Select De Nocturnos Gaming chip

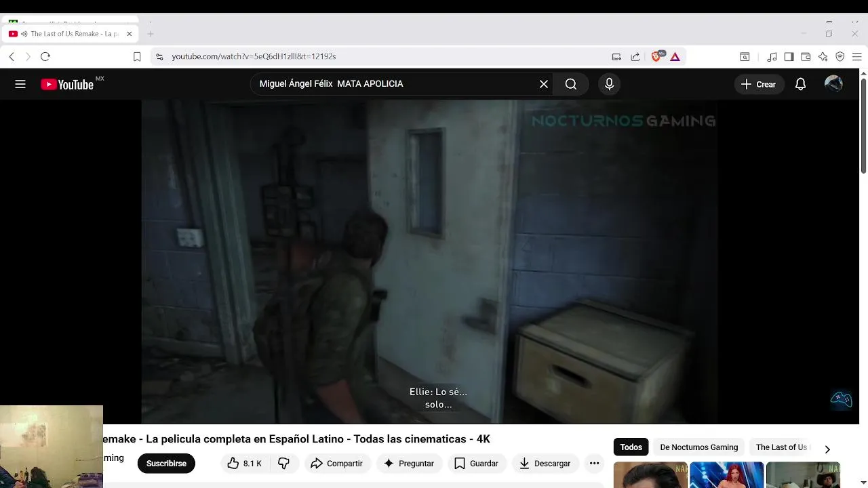coord(699,447)
